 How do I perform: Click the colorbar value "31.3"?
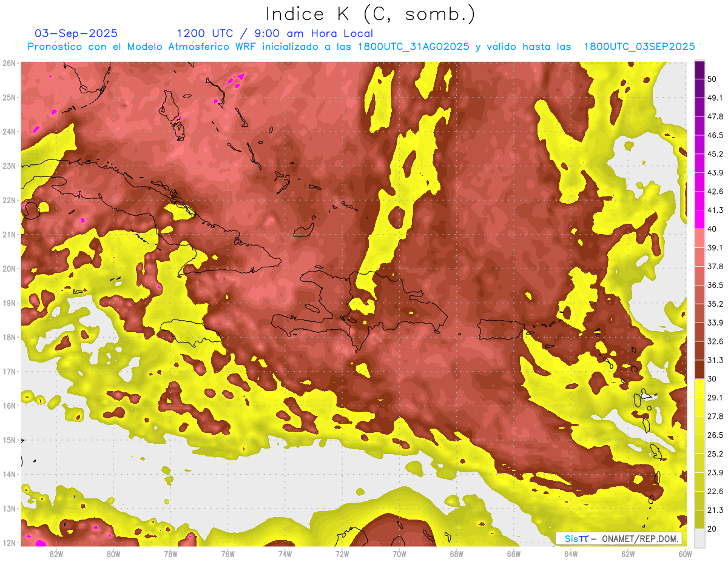point(715,360)
